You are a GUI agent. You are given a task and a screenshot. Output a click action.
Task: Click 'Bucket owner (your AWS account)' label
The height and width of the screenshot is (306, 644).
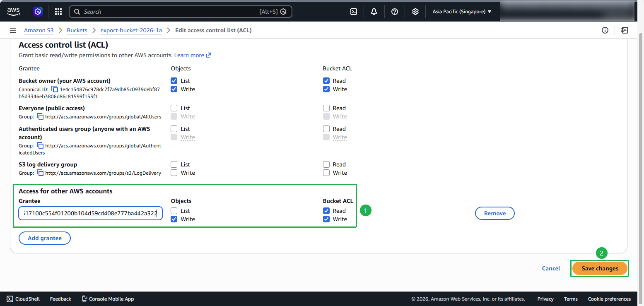click(x=65, y=81)
